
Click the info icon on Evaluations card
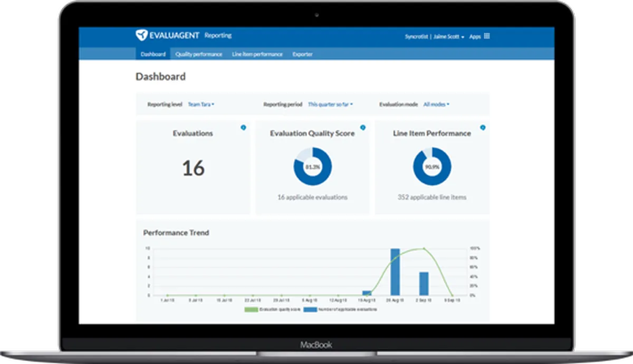tap(243, 128)
